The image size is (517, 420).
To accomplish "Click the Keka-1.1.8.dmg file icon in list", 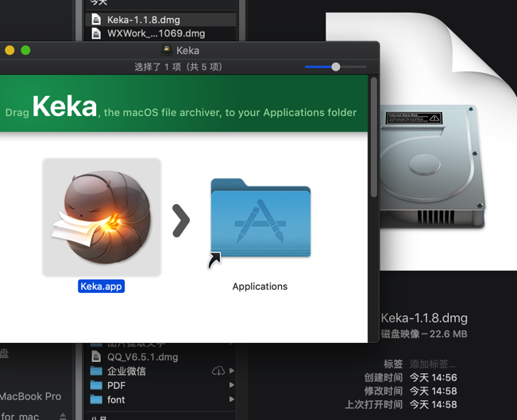I will point(96,20).
